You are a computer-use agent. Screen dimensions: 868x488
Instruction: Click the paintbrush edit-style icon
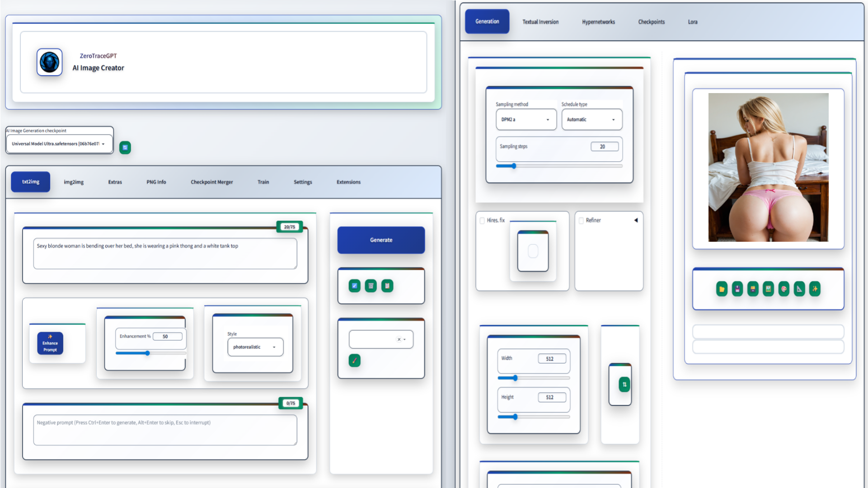pos(355,361)
